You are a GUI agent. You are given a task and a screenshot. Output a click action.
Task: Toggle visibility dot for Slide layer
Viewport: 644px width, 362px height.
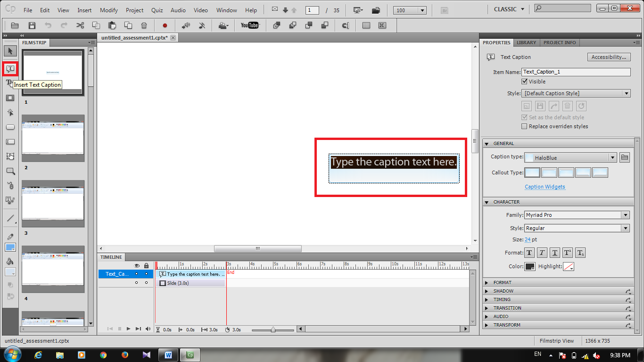point(137,283)
